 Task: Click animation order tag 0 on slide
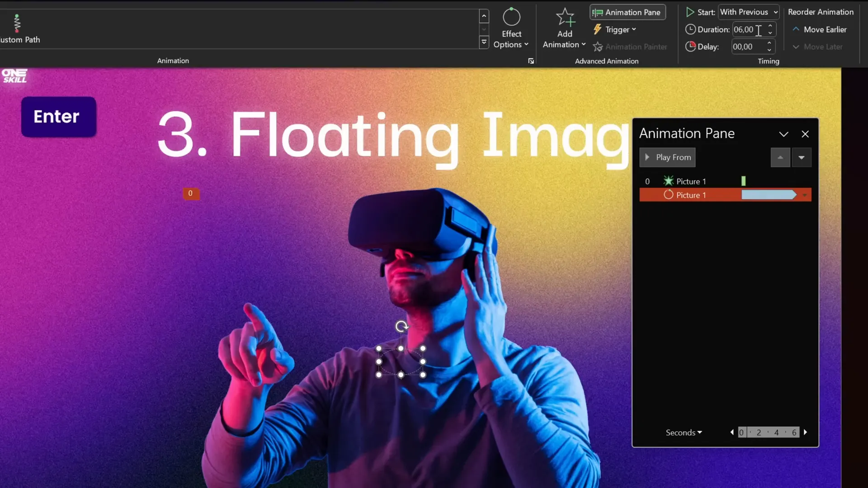190,193
